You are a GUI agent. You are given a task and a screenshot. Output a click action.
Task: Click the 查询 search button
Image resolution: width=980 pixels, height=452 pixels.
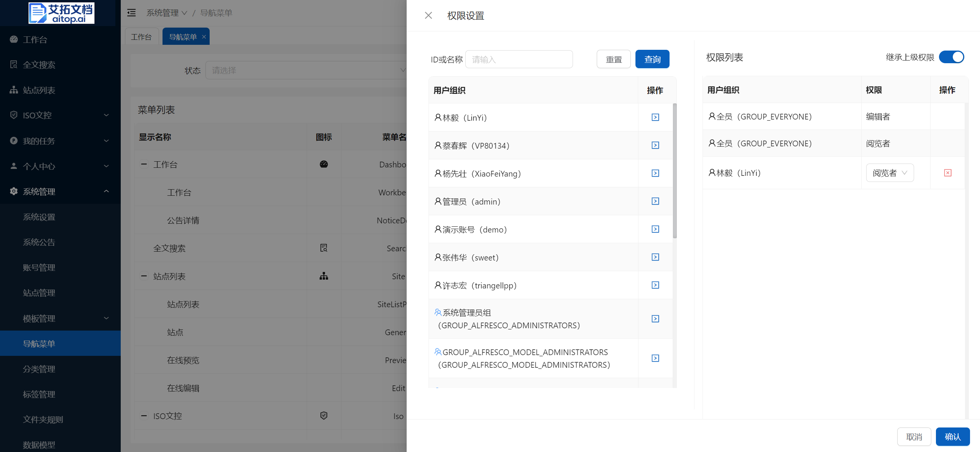coord(652,59)
